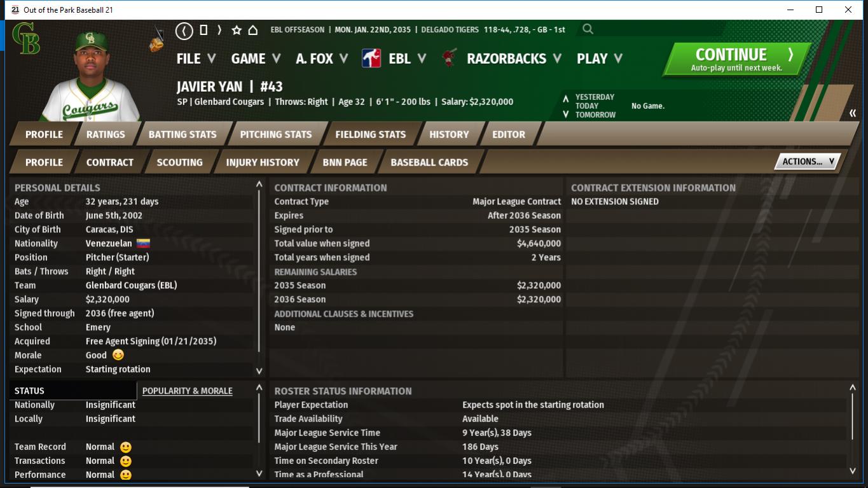Open the GAME menu
The width and height of the screenshot is (868, 488).
tap(256, 59)
